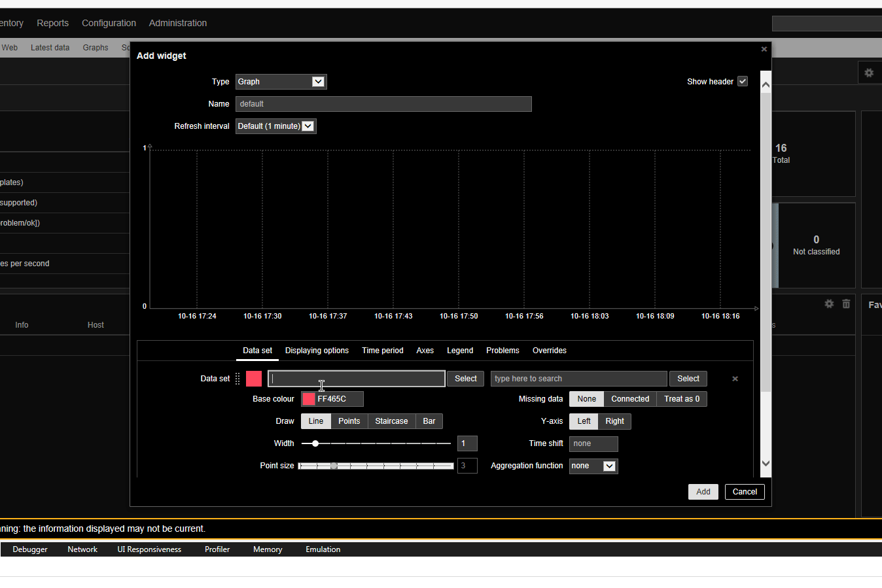Screen dimensions: 882x588
Task: Expand the Refresh interval dropdown
Action: tap(275, 126)
